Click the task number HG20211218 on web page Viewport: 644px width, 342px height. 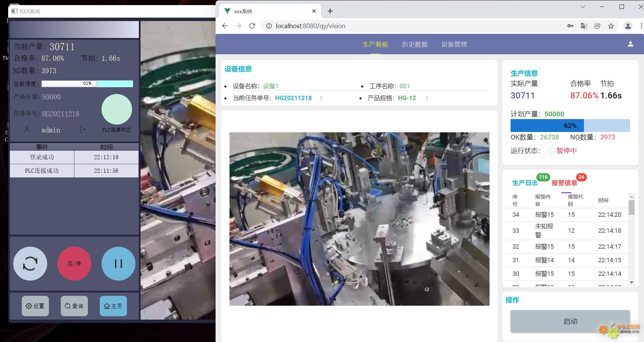[293, 98]
